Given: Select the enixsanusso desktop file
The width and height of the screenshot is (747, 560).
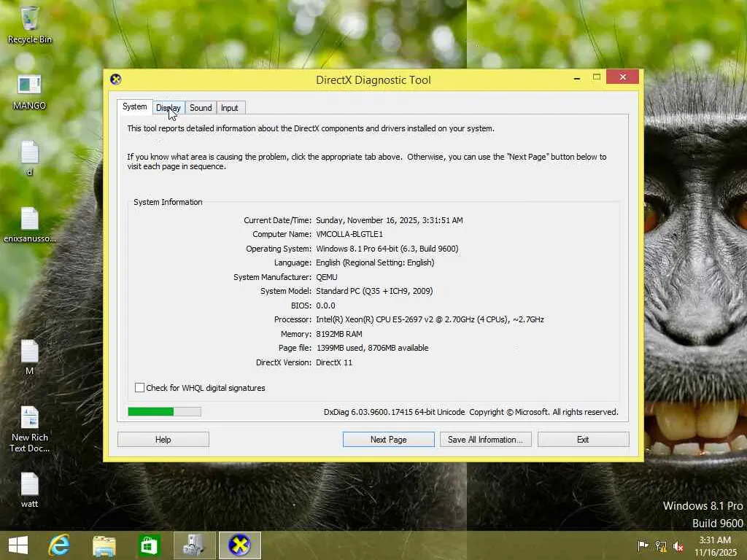Looking at the screenshot, I should (29, 225).
